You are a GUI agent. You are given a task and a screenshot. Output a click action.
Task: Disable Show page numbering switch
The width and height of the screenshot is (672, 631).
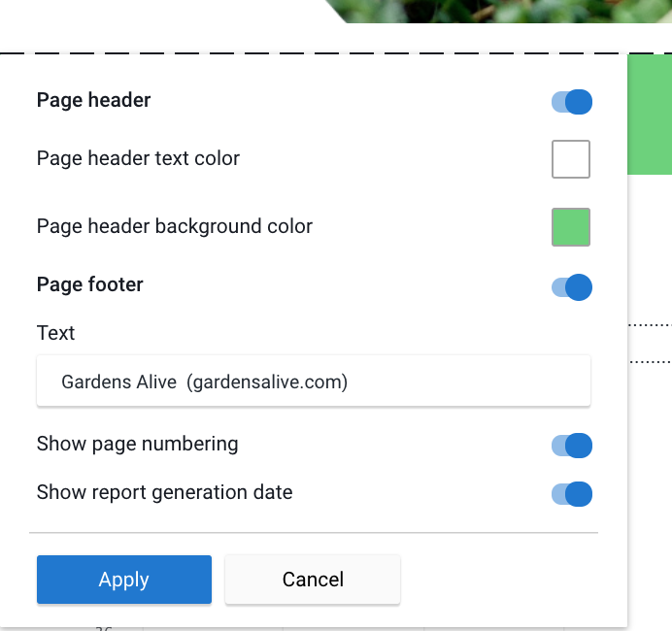[x=572, y=446]
